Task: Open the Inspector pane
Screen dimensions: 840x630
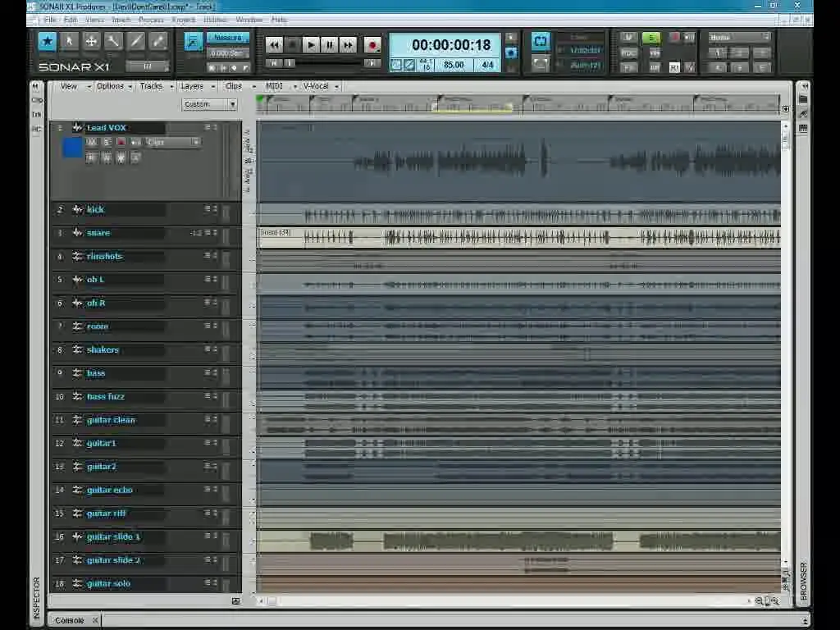Action: tap(36, 598)
